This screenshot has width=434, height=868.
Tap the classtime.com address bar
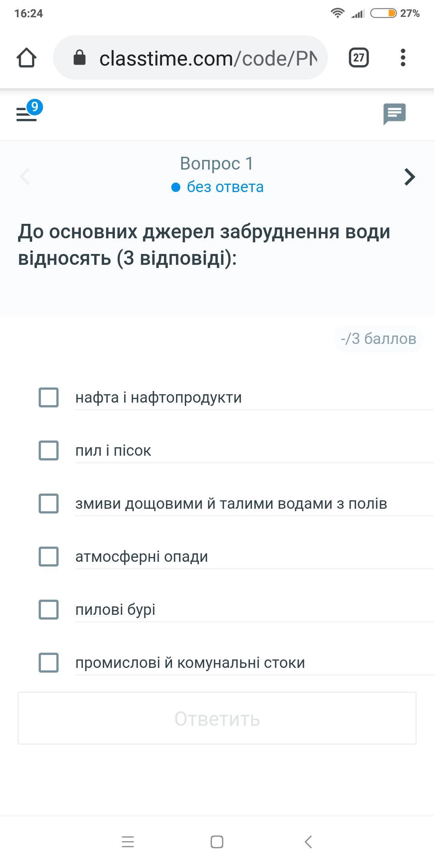(x=207, y=58)
